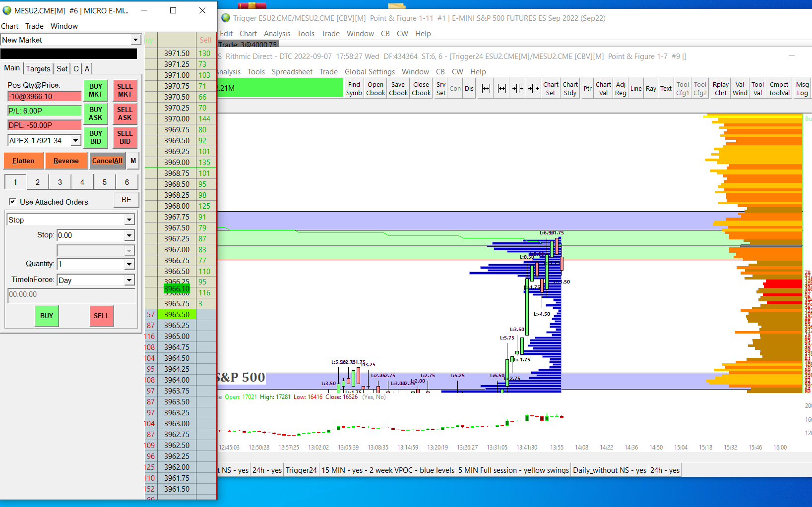Click the Close Cbook toolbar button
812x507 pixels.
(421, 88)
